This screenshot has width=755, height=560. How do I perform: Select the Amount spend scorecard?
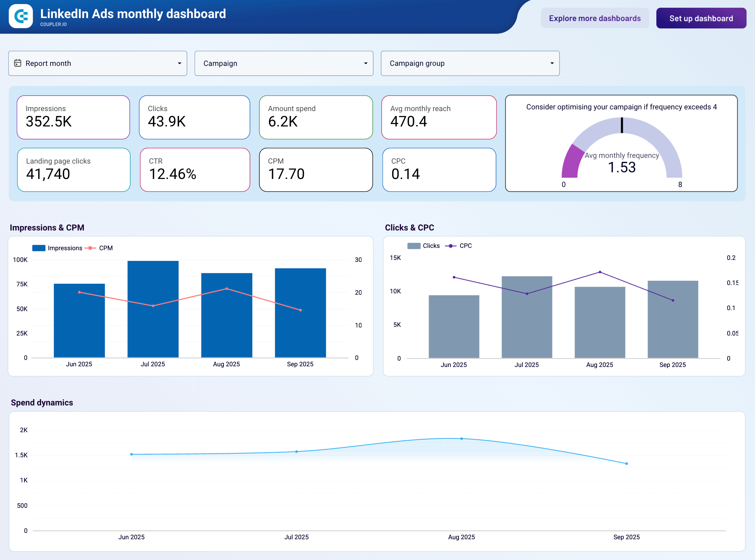[316, 117]
